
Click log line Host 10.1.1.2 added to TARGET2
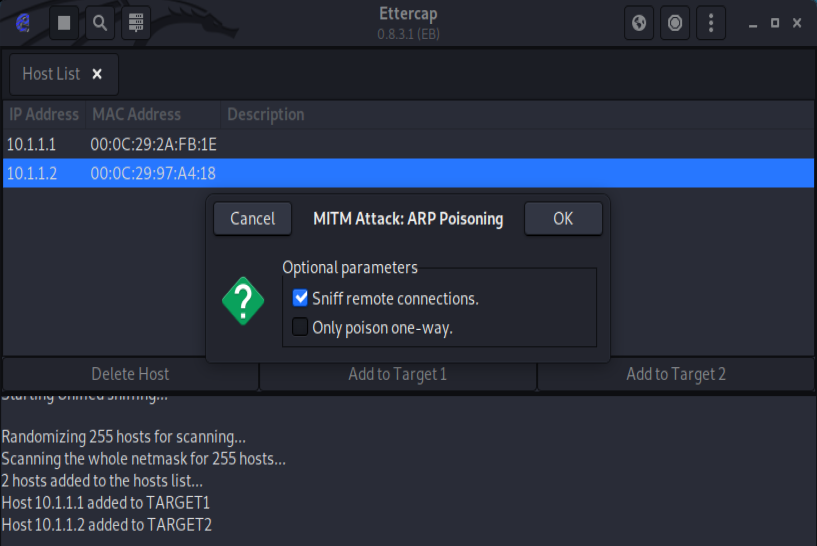point(107,525)
